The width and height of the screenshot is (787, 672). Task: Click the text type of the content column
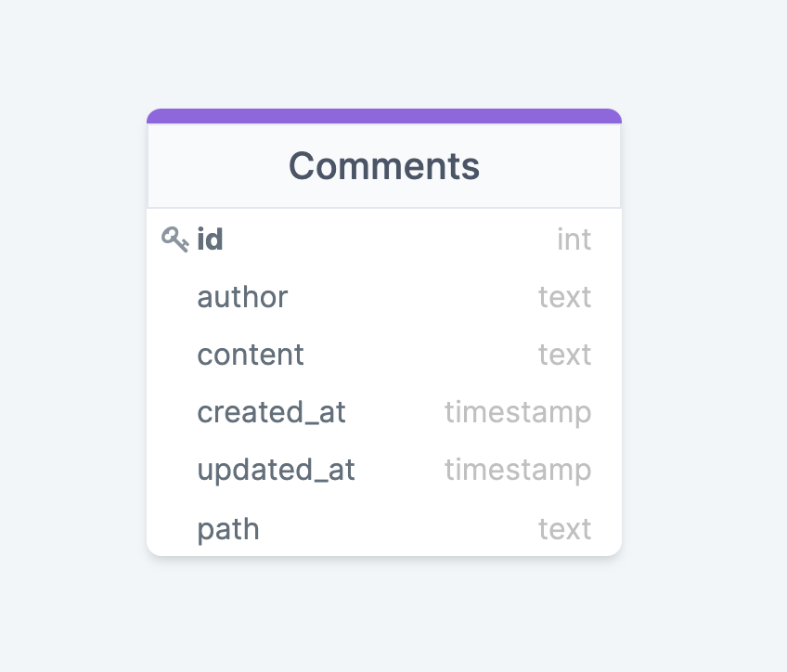pyautogui.click(x=564, y=355)
